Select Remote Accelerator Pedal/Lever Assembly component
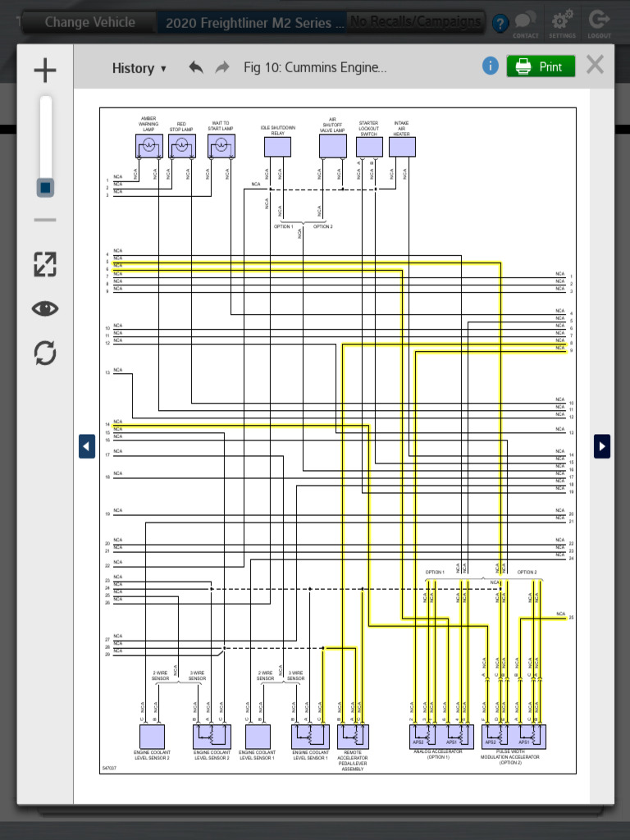The width and height of the screenshot is (630, 840). point(353,737)
